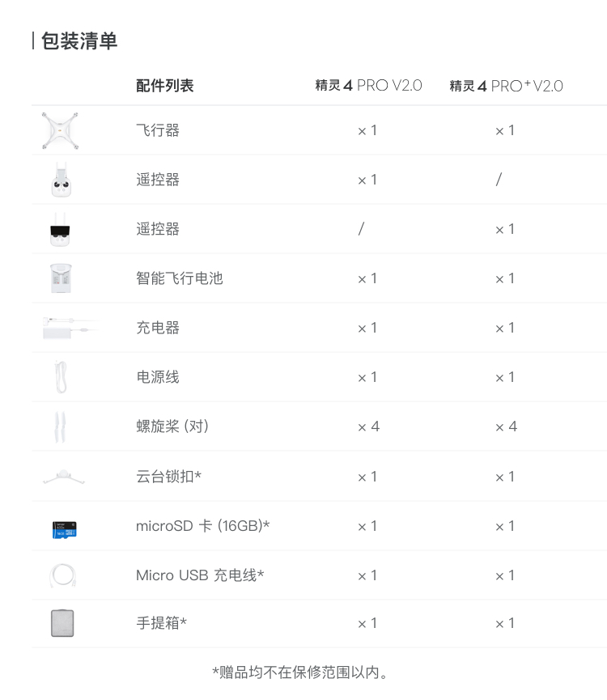Click the charger icon
The height and width of the screenshot is (700, 607).
tap(70, 328)
